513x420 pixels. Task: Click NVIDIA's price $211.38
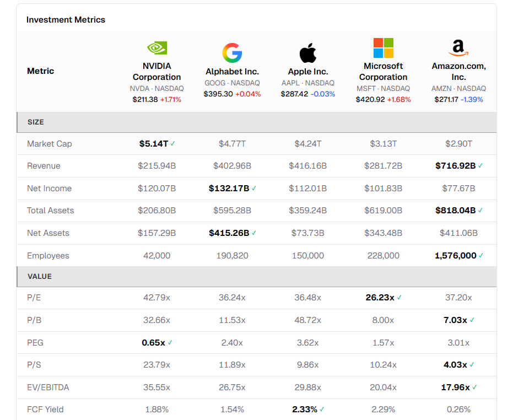pos(145,100)
